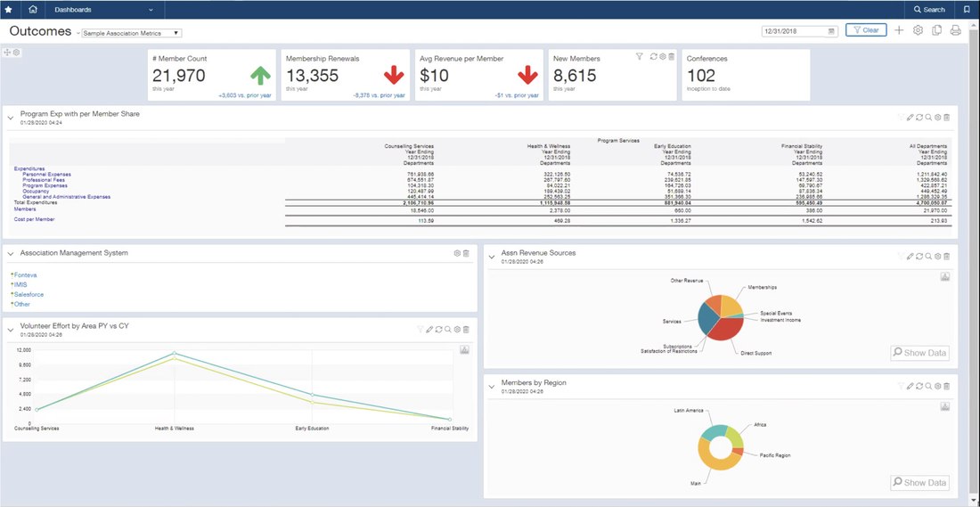The width and height of the screenshot is (980, 507).
Task: Open the iMIS link
Action: [x=20, y=284]
